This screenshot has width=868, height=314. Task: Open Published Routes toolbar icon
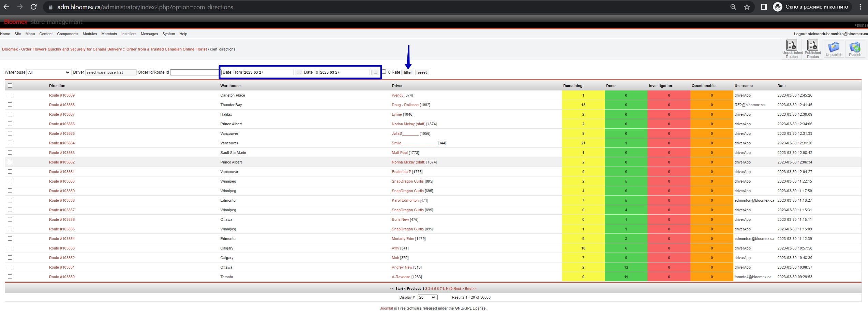tap(813, 49)
